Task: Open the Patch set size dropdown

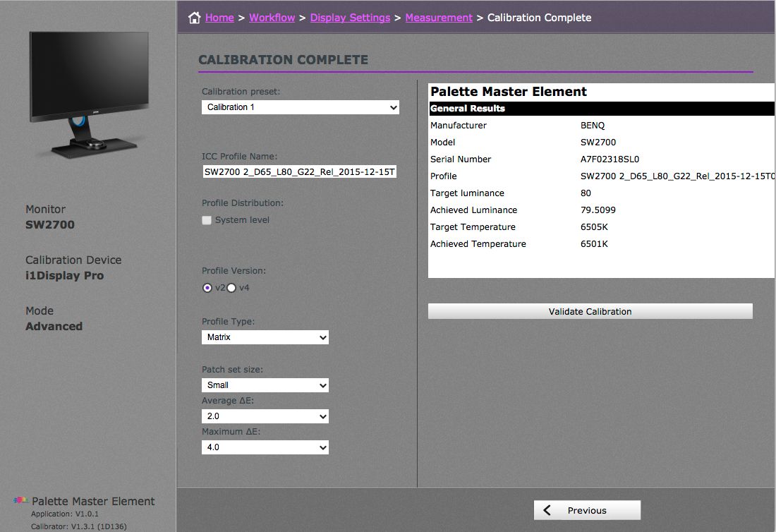Action: [x=265, y=385]
